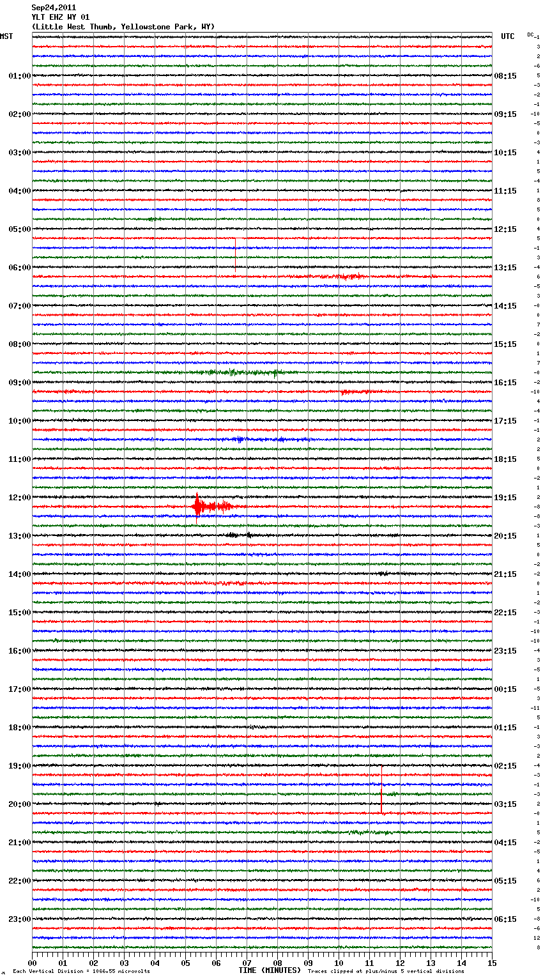The image size is (543, 980).
Task: Select the 18:15 UTC time label
Action: point(505,459)
